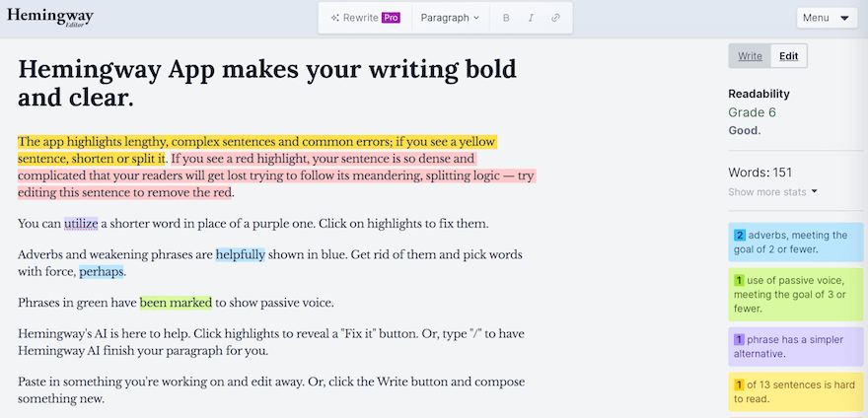Expand Show more stats
Image resolution: width=868 pixels, height=418 pixels.
[x=772, y=192]
